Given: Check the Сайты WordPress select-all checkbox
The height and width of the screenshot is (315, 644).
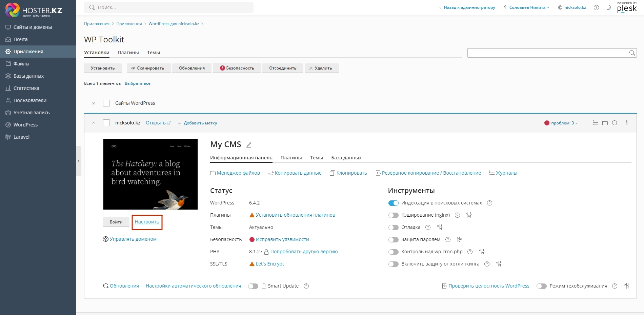Looking at the screenshot, I should pos(106,103).
